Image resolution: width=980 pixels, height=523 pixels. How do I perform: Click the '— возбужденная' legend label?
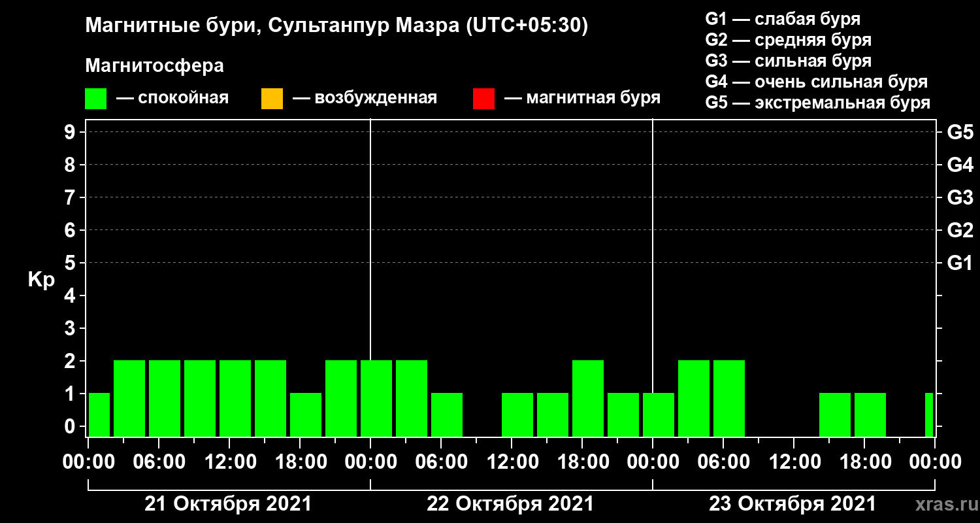[x=365, y=99]
